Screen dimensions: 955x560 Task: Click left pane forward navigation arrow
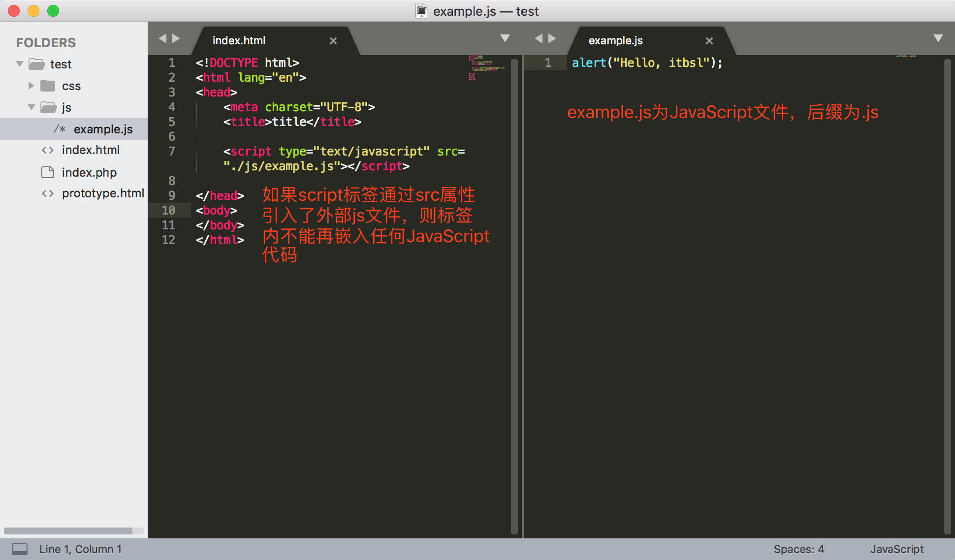(176, 38)
